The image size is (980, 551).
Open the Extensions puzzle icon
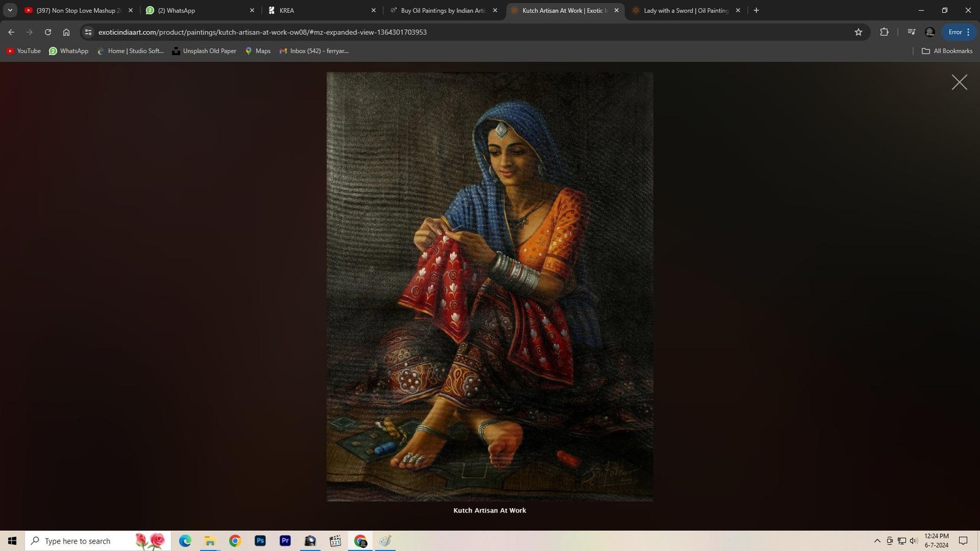tap(884, 32)
